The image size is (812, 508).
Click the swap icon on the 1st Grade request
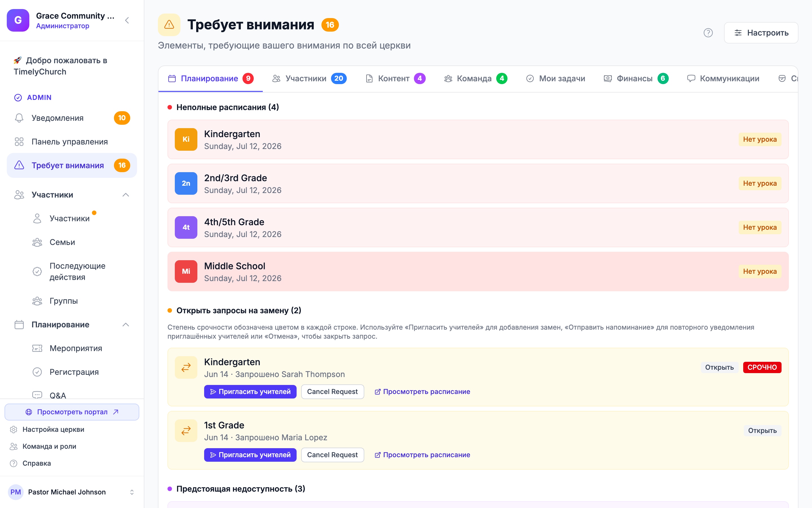[186, 430]
